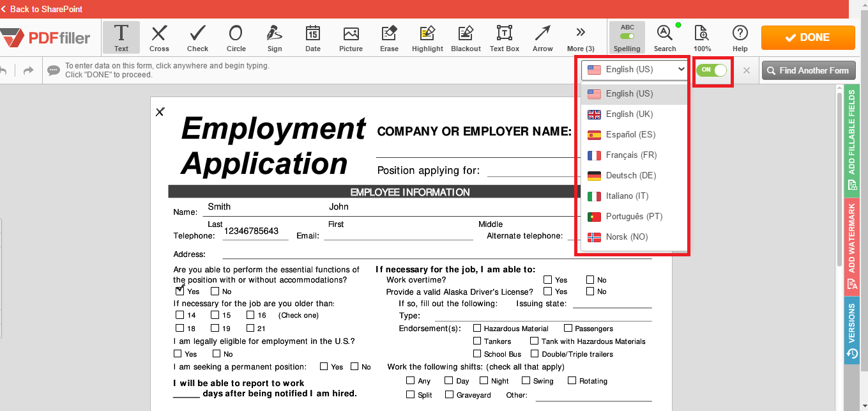The width and height of the screenshot is (868, 411).
Task: Activate the Erase tool
Action: pyautogui.click(x=389, y=38)
